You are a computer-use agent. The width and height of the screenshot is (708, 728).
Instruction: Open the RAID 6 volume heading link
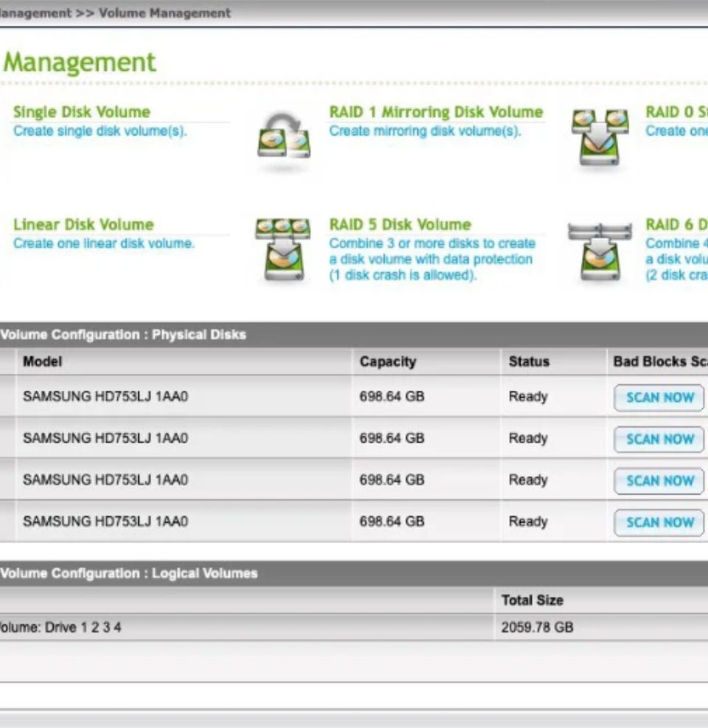tap(676, 224)
